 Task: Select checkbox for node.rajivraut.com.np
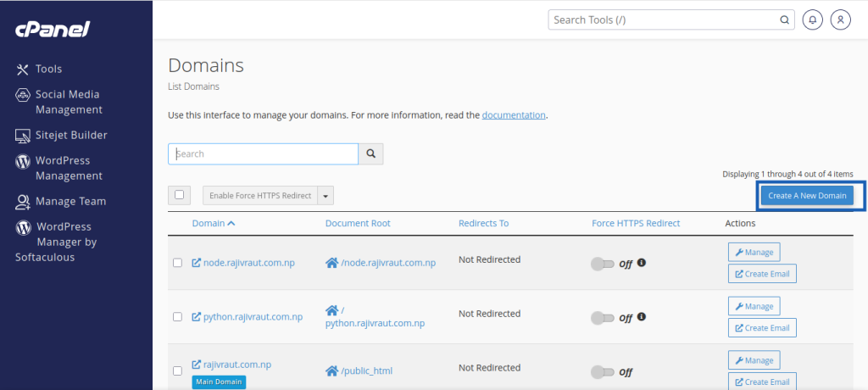[178, 263]
